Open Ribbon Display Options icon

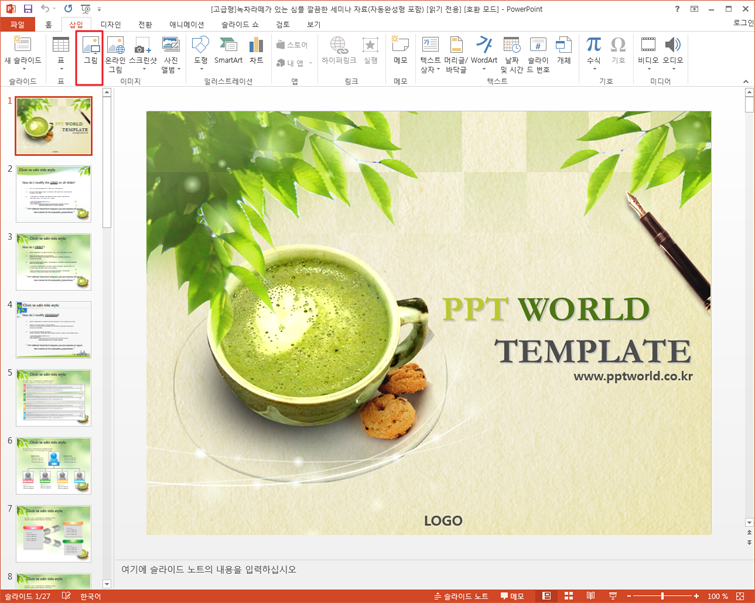pyautogui.click(x=694, y=9)
